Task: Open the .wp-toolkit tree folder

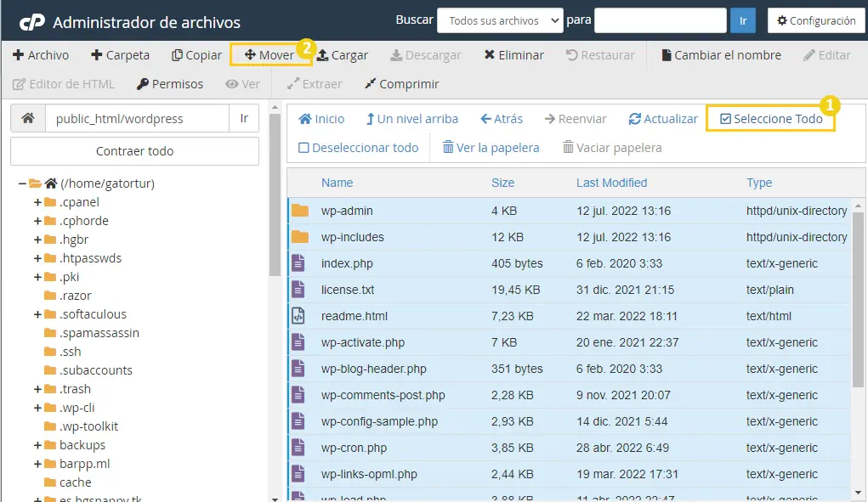Action: pyautogui.click(x=82, y=426)
